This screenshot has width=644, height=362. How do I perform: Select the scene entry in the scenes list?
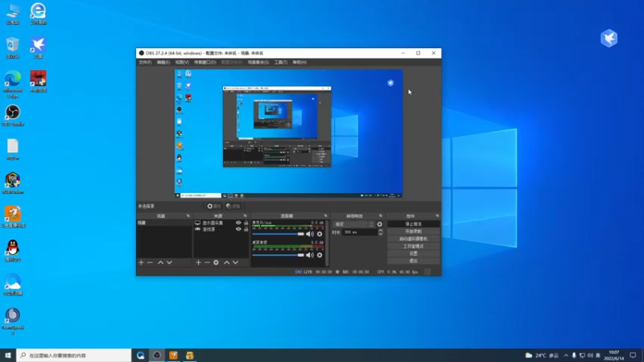(164, 223)
